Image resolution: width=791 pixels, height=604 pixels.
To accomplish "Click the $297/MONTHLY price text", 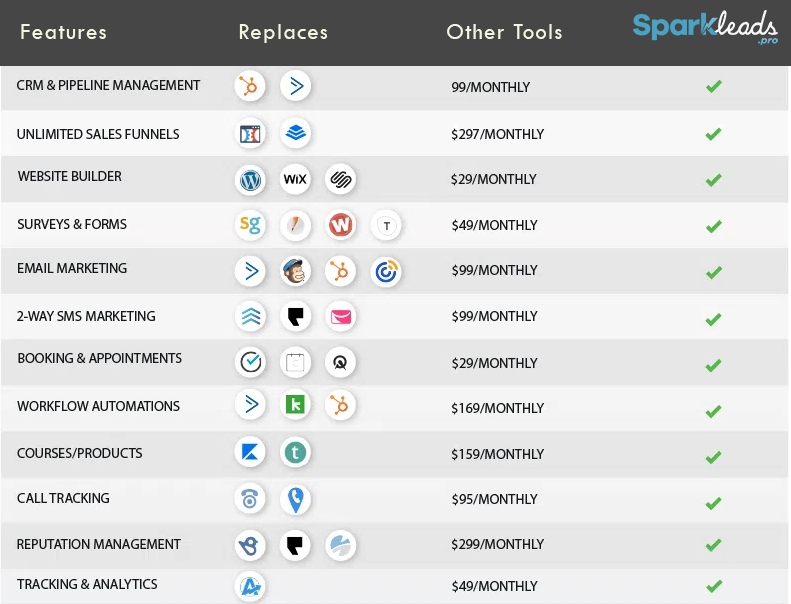I will click(x=497, y=134).
